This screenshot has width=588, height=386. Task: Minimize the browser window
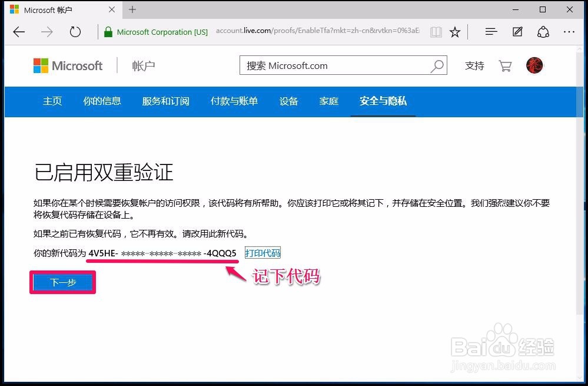[516, 10]
